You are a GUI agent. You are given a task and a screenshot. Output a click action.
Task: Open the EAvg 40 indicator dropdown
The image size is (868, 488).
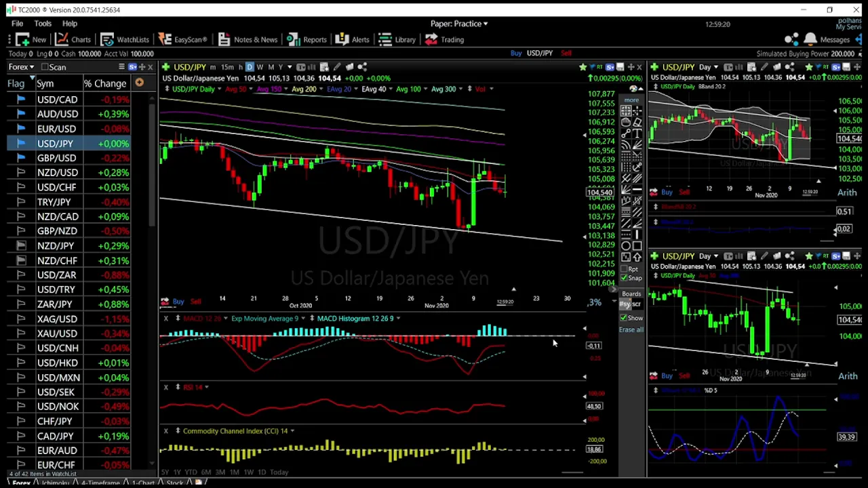pyautogui.click(x=391, y=89)
